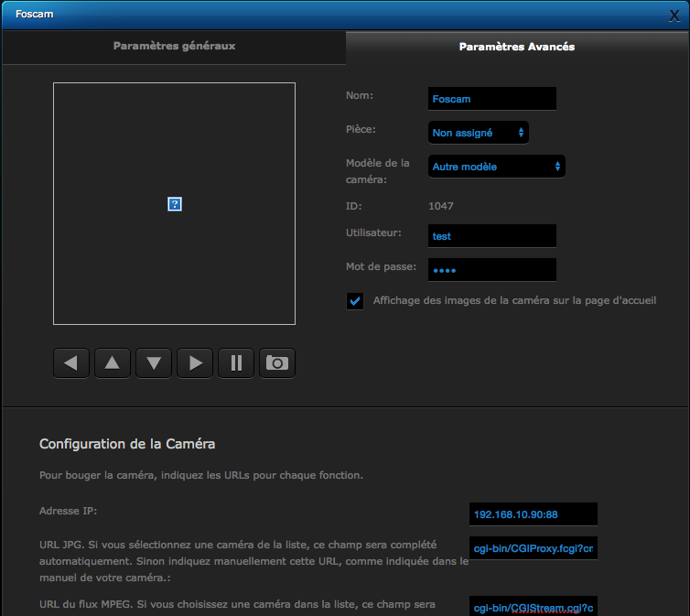Tilt camera up with up arrow button
This screenshot has width=690, height=616.
click(x=112, y=363)
